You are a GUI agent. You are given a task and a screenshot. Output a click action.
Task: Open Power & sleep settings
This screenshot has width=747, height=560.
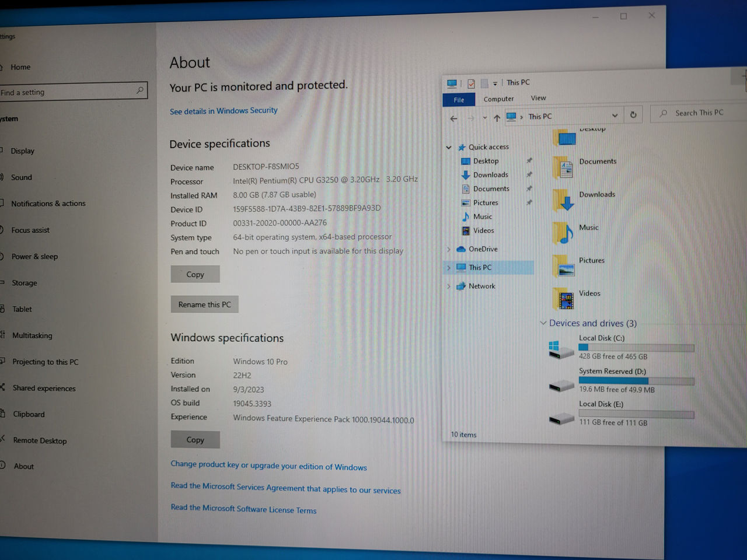pos(34,256)
